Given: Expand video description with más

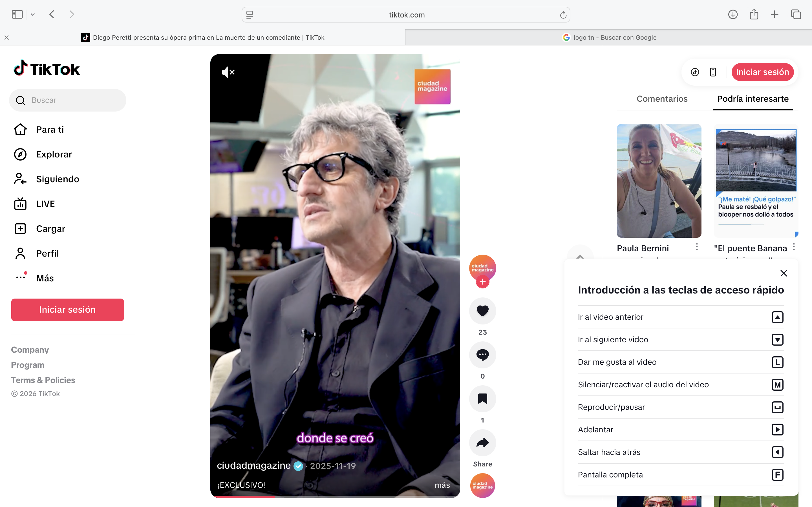Looking at the screenshot, I should 442,485.
